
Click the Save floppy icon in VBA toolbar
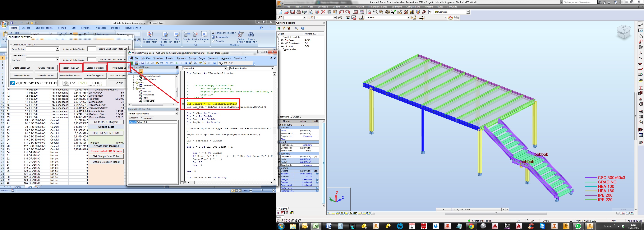143,63
